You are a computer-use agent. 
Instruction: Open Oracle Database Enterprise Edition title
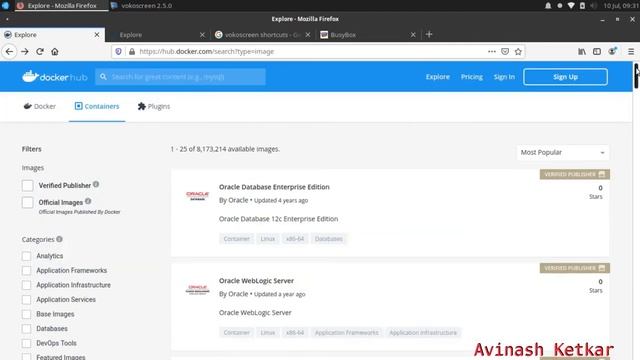click(x=274, y=187)
